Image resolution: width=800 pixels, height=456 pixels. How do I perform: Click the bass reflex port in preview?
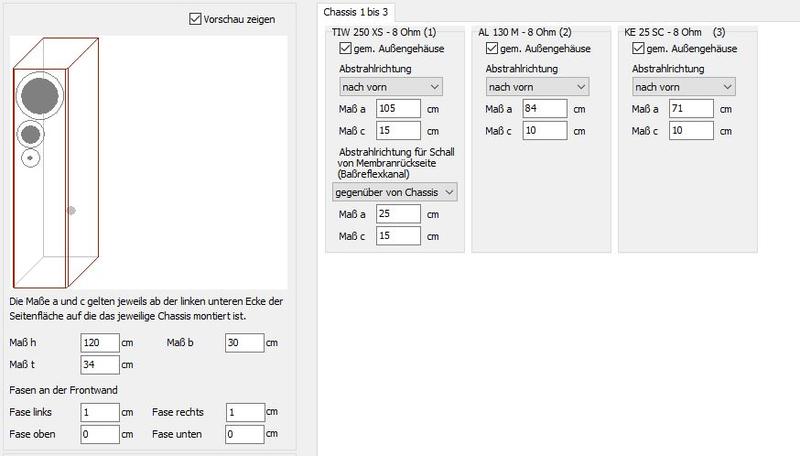click(x=71, y=210)
